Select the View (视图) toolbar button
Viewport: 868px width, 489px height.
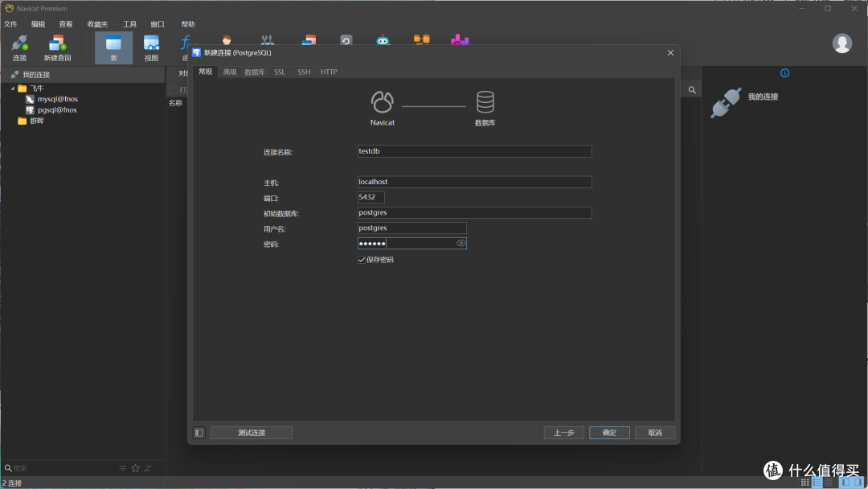coord(151,47)
